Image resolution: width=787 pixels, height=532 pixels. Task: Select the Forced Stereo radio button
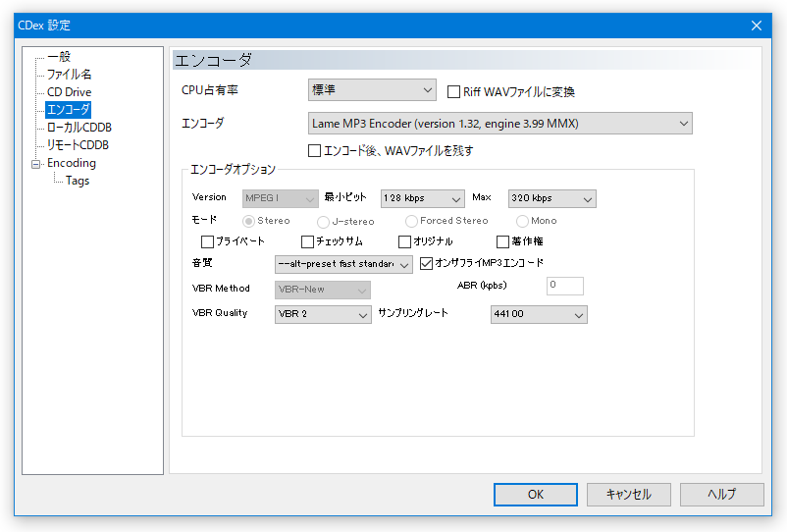pos(411,221)
